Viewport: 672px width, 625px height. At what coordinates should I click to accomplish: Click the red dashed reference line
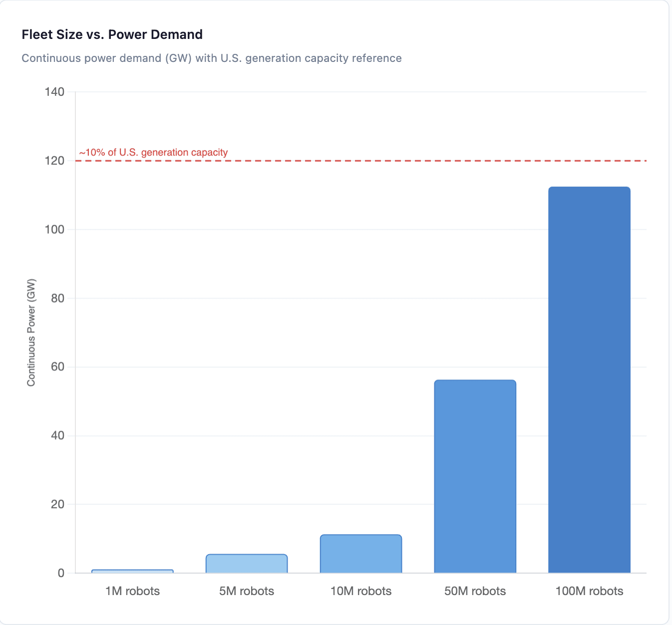tap(399, 161)
